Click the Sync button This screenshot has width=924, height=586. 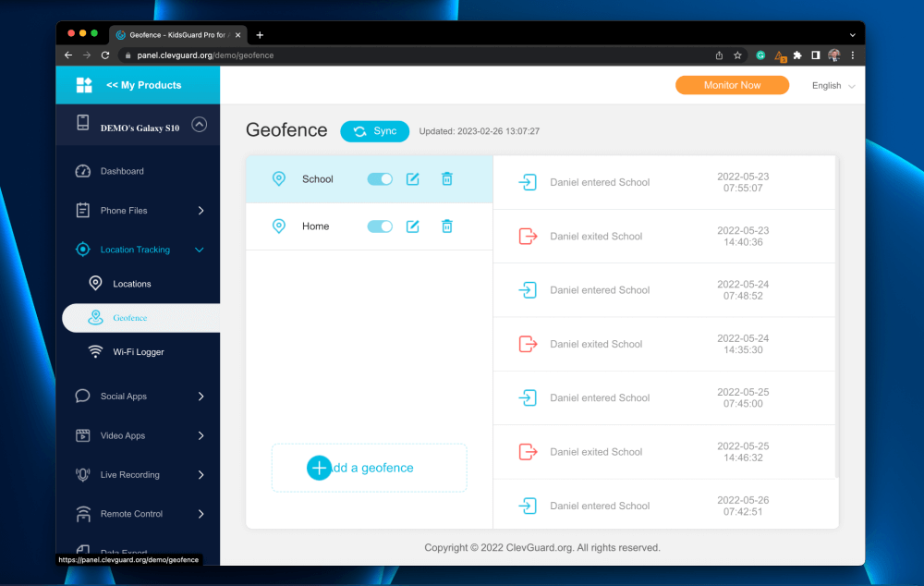(375, 131)
